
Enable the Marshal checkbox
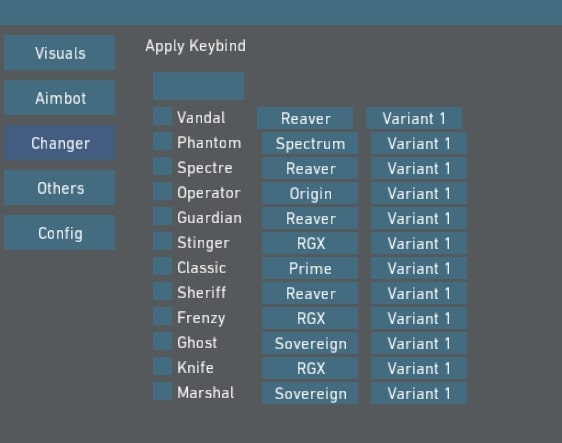(162, 391)
